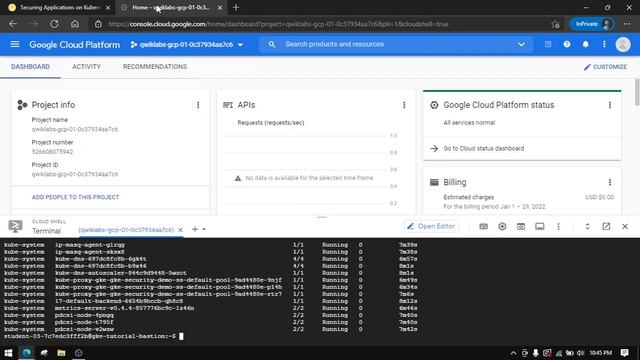The height and width of the screenshot is (360, 640).
Task: Click the Cloud Shell resize handle
Action: tap(322, 217)
